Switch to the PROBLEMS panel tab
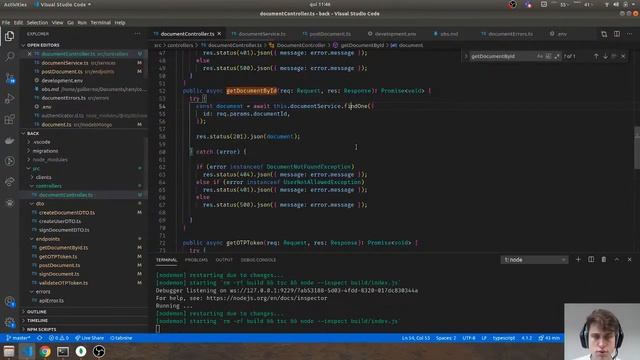The image size is (640, 360). pyautogui.click(x=196, y=260)
